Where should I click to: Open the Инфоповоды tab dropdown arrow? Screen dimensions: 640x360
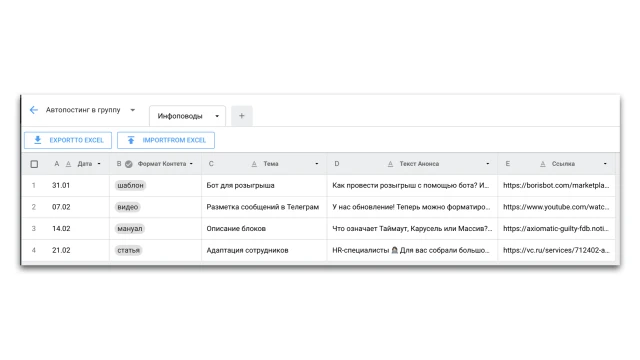[x=217, y=116]
